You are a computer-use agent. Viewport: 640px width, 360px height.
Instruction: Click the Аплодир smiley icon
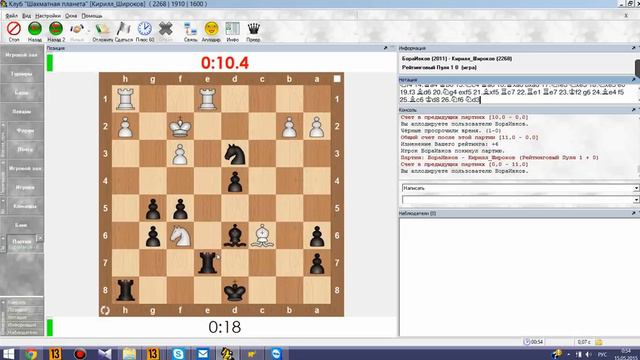211,29
